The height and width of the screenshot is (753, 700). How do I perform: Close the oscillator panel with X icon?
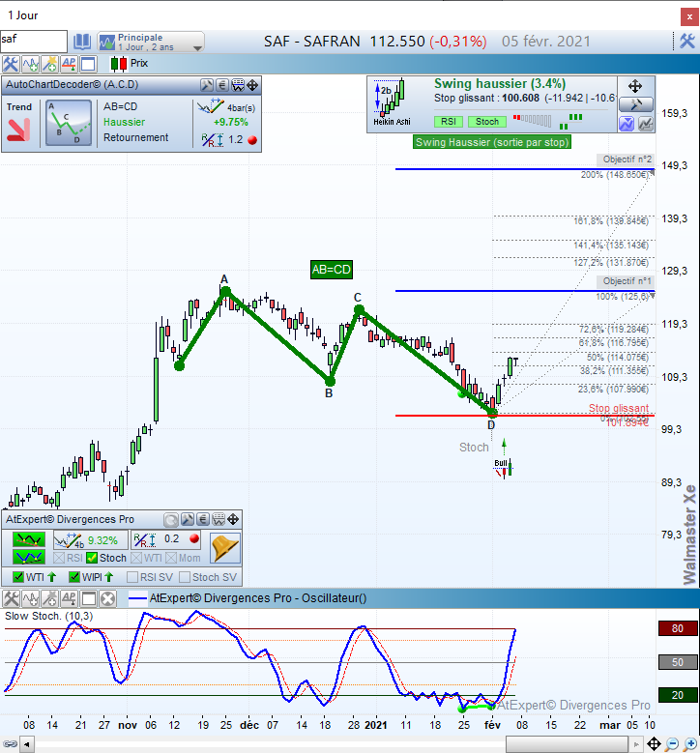108,599
